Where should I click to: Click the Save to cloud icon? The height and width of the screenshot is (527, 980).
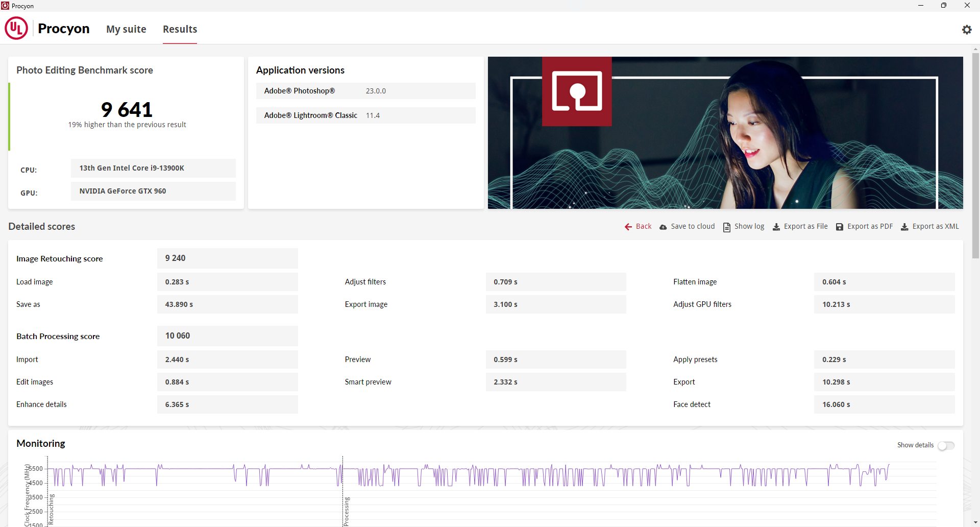[x=663, y=227]
